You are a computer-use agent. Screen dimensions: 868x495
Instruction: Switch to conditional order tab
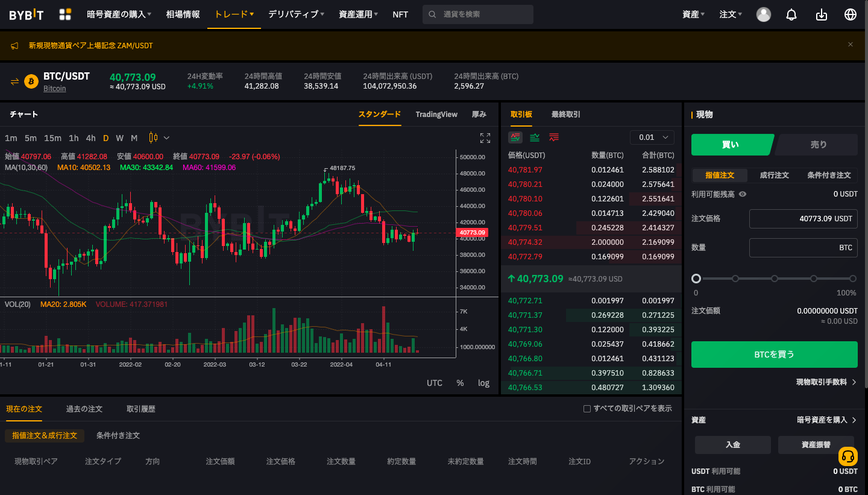[x=829, y=175]
